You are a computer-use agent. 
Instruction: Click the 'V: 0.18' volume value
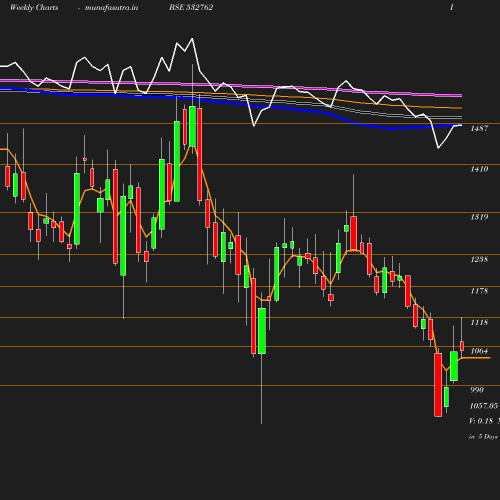[x=481, y=421]
